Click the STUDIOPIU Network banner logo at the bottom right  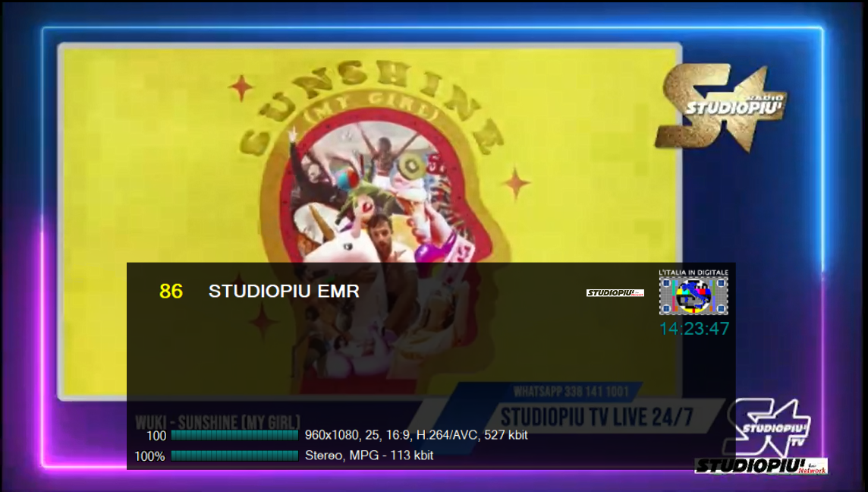pos(761,466)
